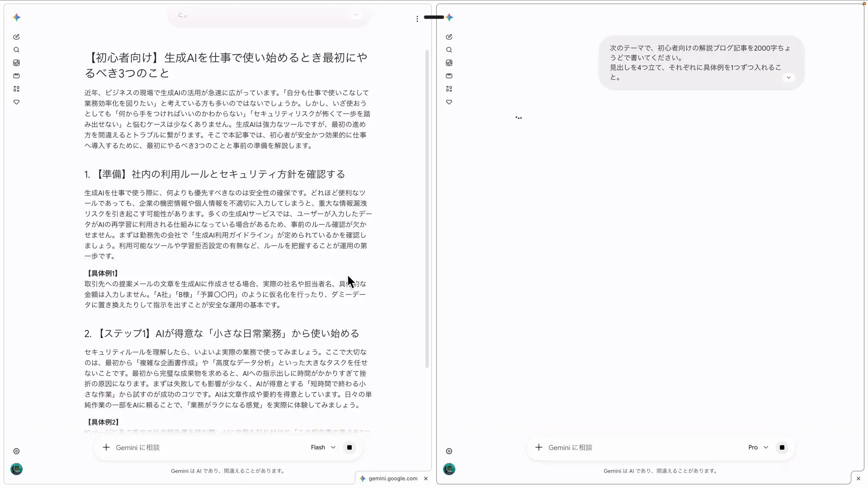The image size is (868, 488).
Task: Close the gemini.google.com tab label
Action: coord(426,479)
